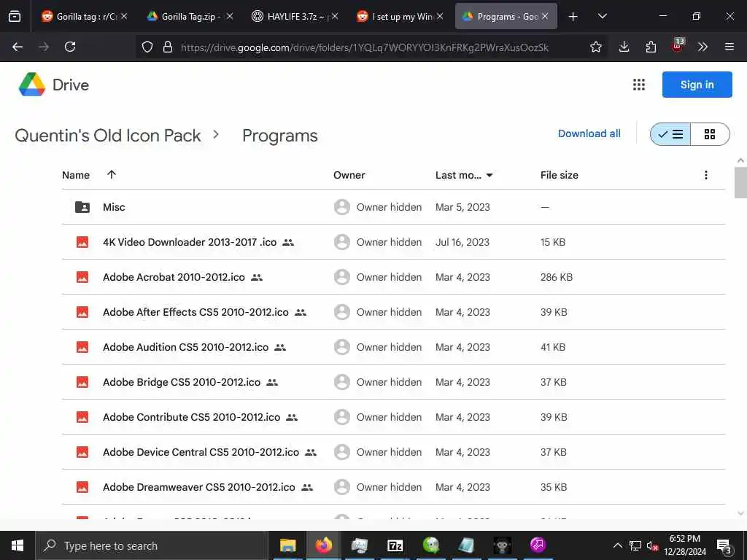Click image icon of Adobe After Effects row
747x560 pixels.
pos(82,312)
